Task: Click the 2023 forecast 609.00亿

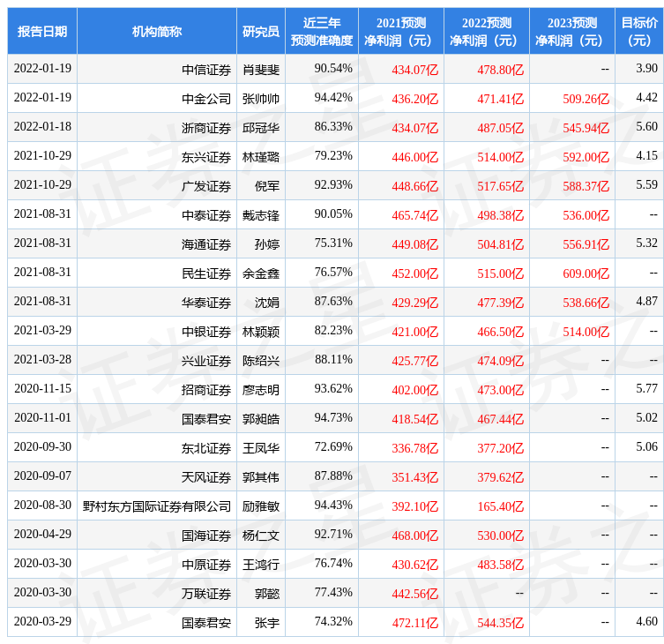Action: coord(586,273)
